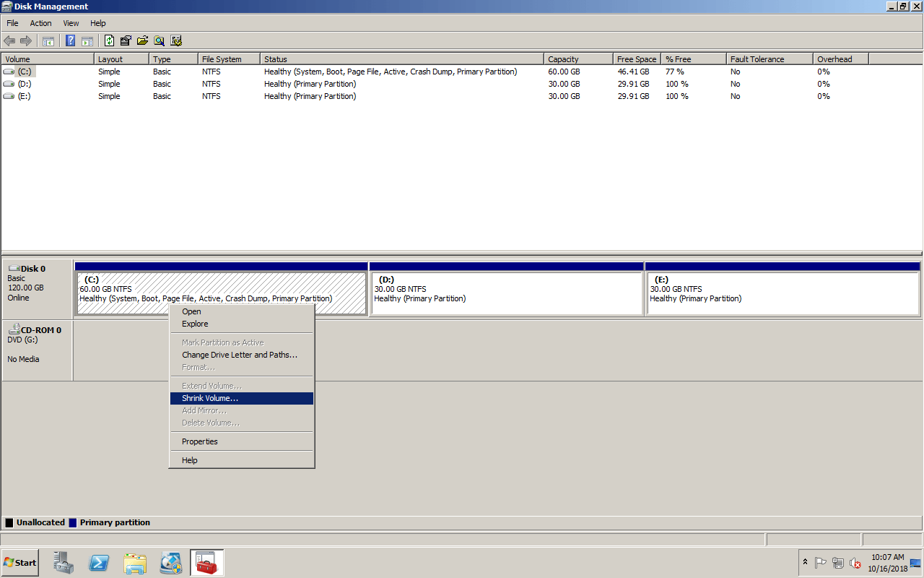Click Properties in the context menu
Viewport: 924px width, 578px height.
pos(200,441)
